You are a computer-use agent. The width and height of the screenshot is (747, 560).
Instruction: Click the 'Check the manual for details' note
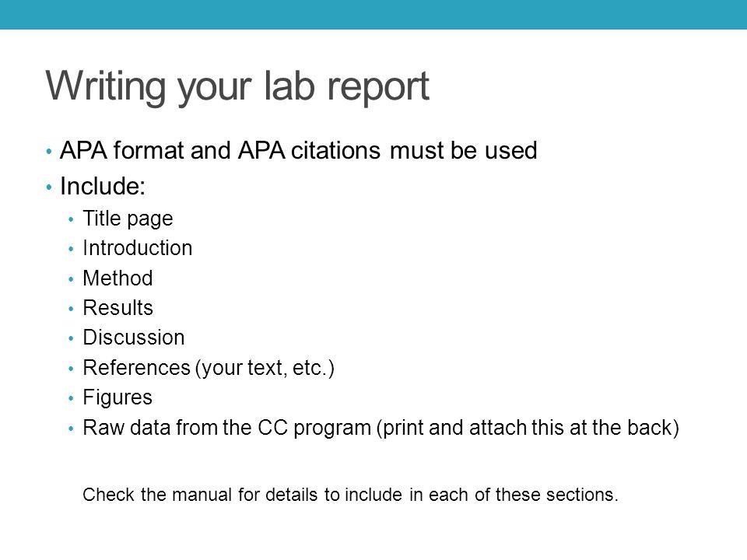350,495
